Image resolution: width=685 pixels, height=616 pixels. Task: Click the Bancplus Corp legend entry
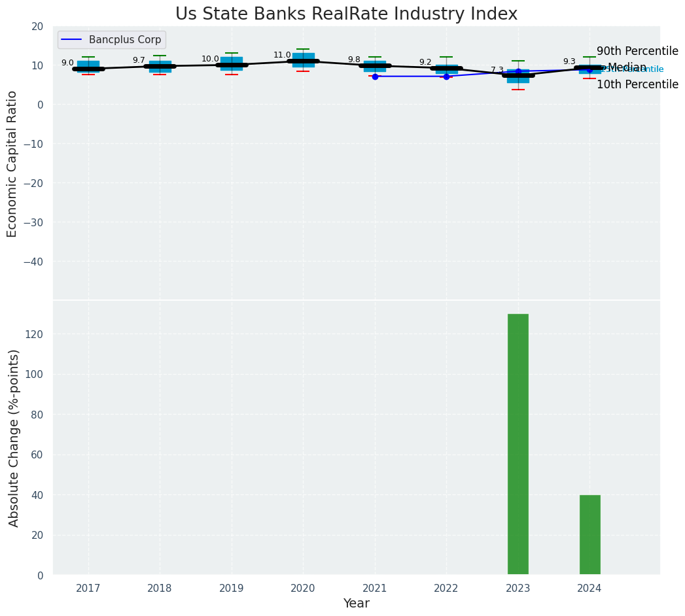point(124,40)
